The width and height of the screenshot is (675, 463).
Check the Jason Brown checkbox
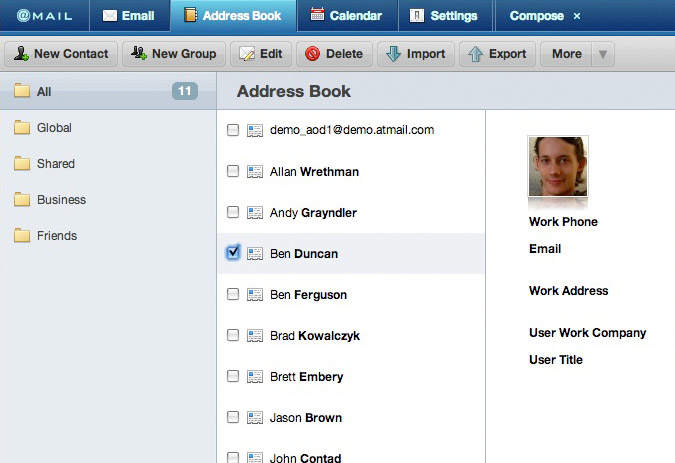(x=233, y=417)
